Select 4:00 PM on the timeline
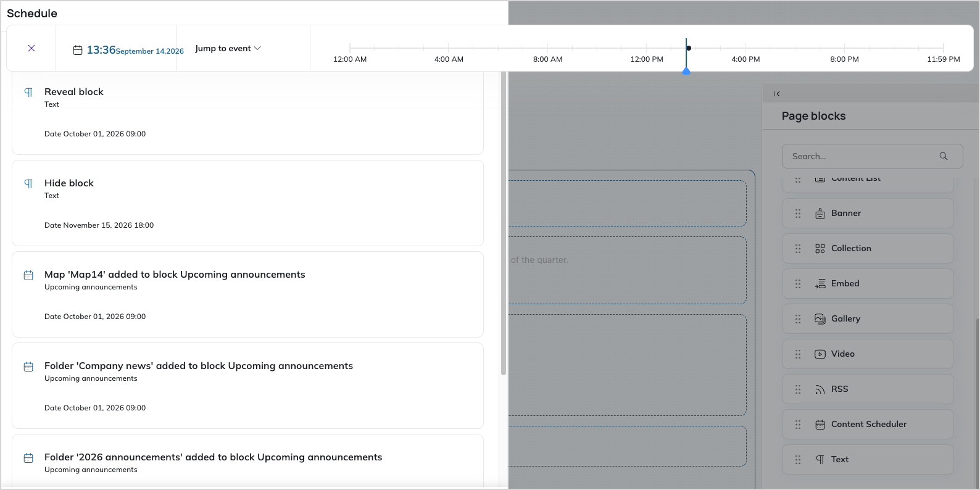Image resolution: width=980 pixels, height=490 pixels. pyautogui.click(x=745, y=59)
